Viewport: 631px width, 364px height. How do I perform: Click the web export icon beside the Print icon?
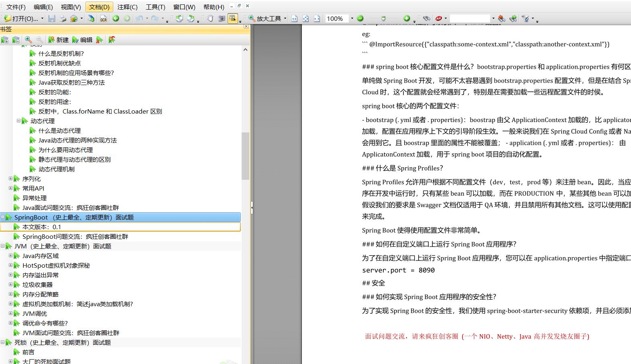click(74, 18)
